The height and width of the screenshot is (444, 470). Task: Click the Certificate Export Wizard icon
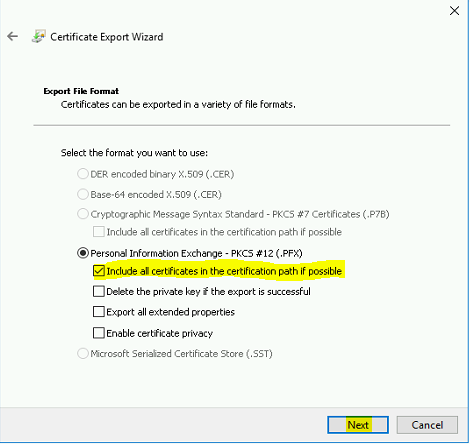tap(39, 36)
